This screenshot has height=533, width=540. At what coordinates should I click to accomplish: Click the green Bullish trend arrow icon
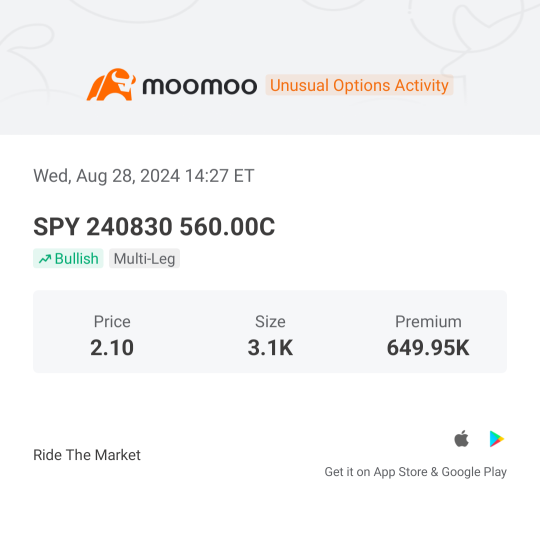click(x=45, y=259)
